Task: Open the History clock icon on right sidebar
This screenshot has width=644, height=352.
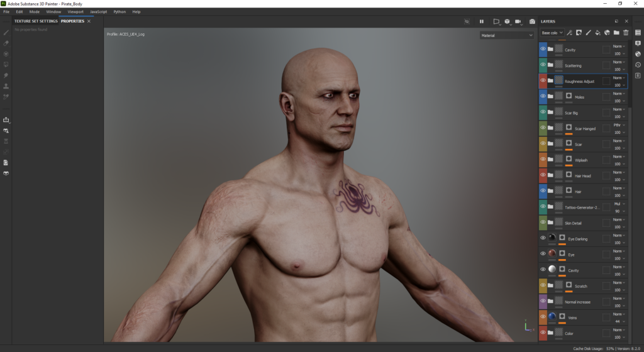Action: [638, 65]
